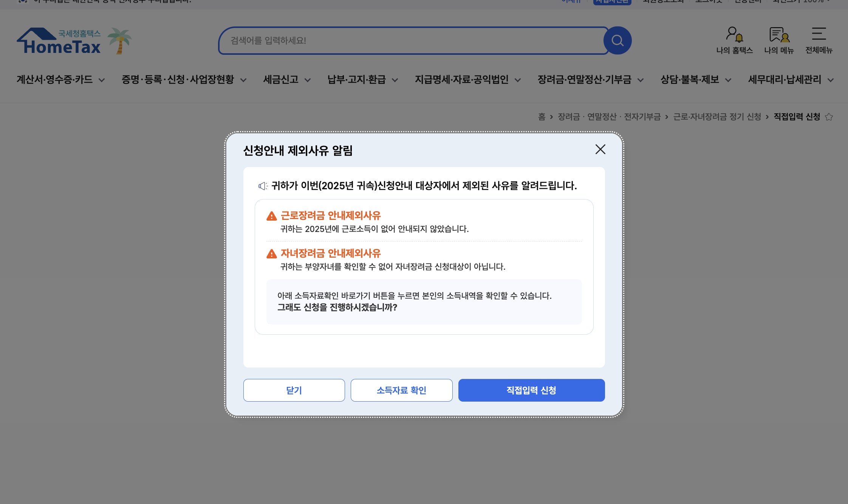Open the 계산서·영수증·카드 menu
The height and width of the screenshot is (504, 848).
click(54, 80)
